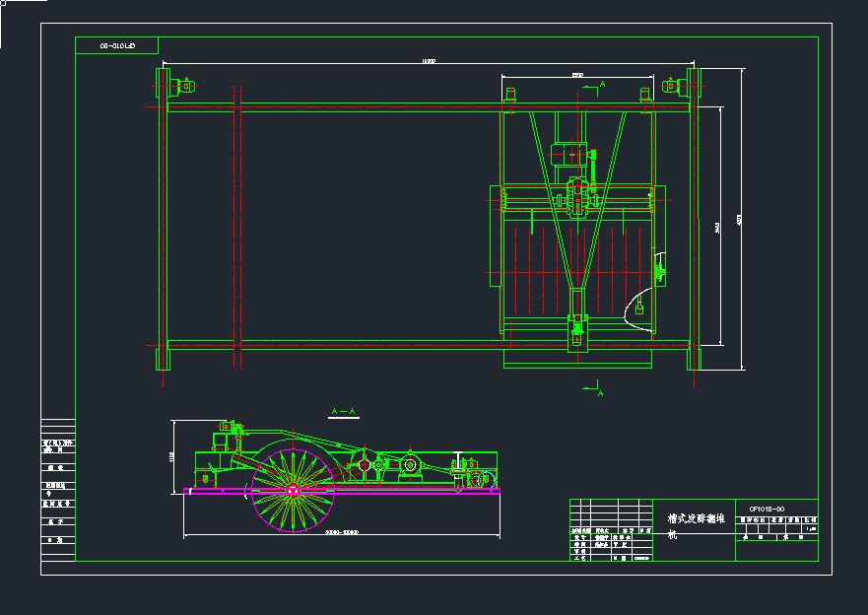
Task: Select the motor at top-left of plan view
Action: pyautogui.click(x=183, y=86)
